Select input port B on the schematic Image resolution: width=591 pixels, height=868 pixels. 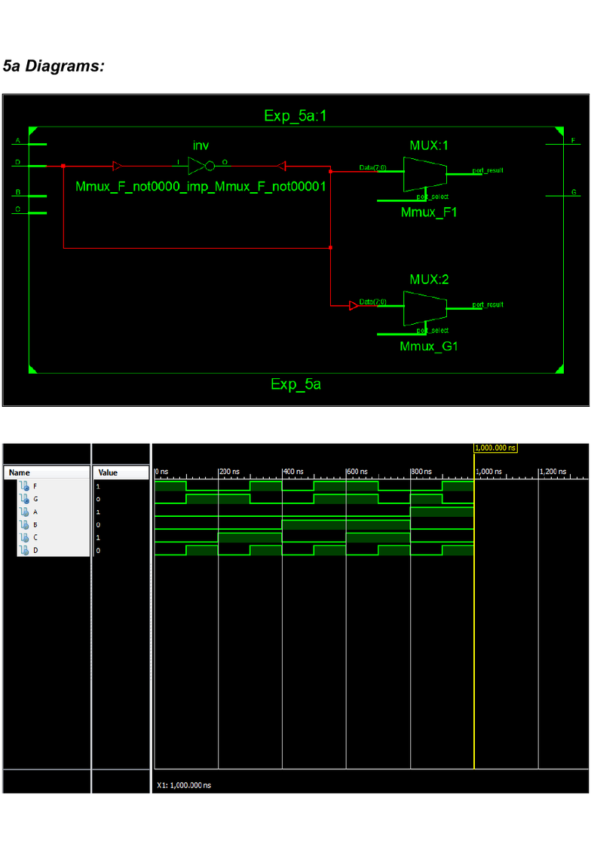[29, 195]
